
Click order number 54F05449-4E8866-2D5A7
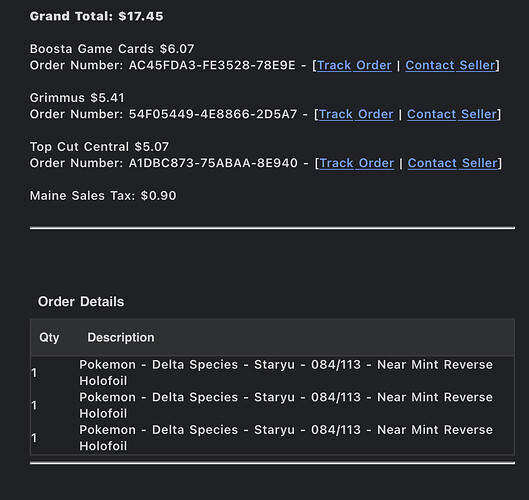click(213, 114)
